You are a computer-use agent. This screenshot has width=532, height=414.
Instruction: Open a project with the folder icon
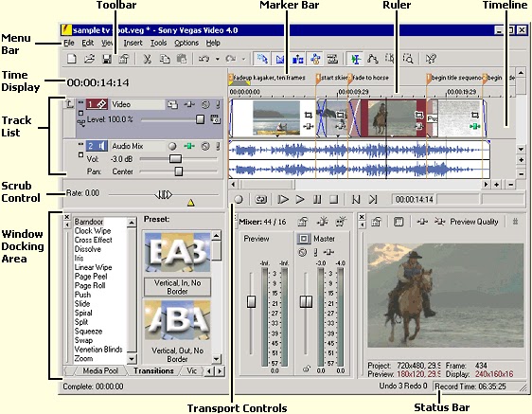click(x=89, y=59)
